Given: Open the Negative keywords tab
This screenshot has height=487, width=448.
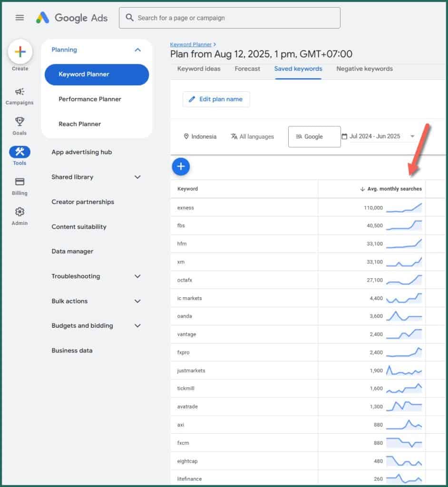Looking at the screenshot, I should pos(364,68).
